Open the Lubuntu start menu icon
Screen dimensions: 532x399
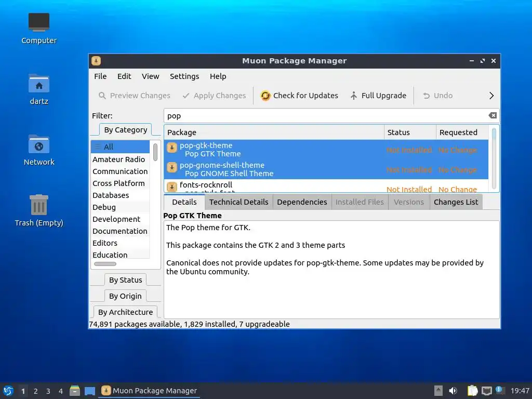pyautogui.click(x=8, y=391)
